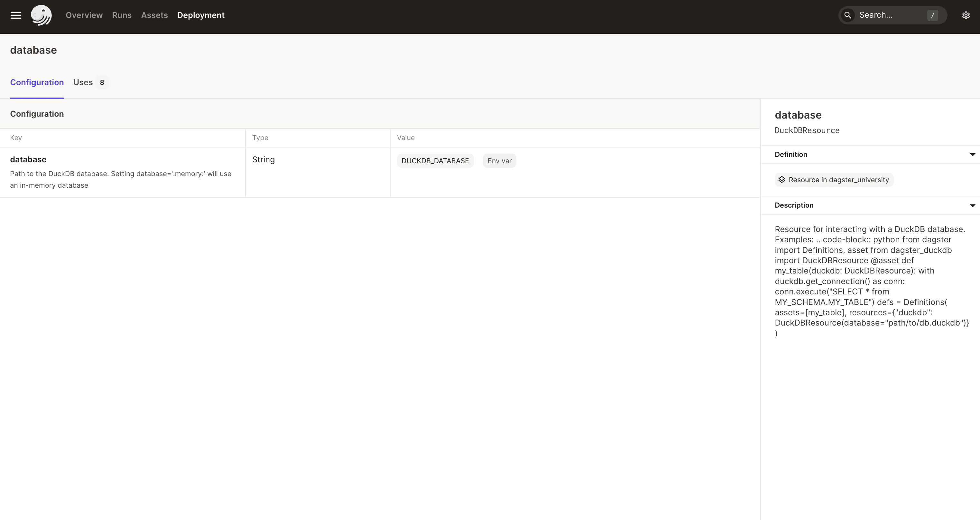Collapse the Definition section
This screenshot has width=980, height=520.
point(973,154)
